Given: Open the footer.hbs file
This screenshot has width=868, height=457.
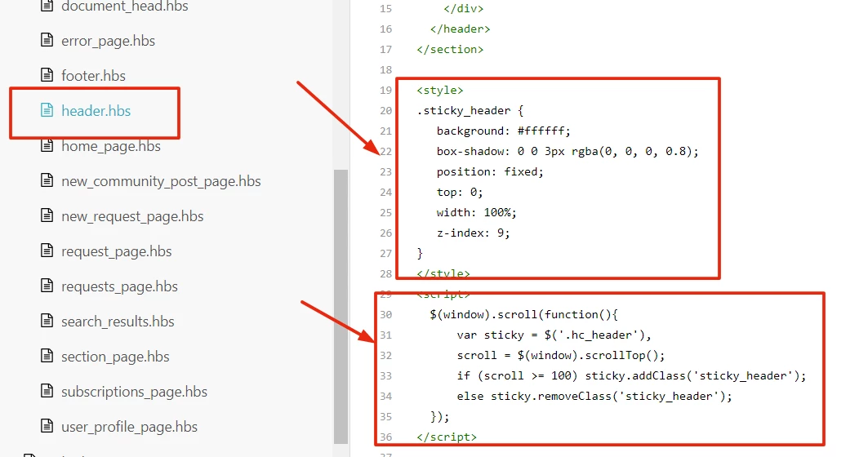Looking at the screenshot, I should tap(94, 76).
